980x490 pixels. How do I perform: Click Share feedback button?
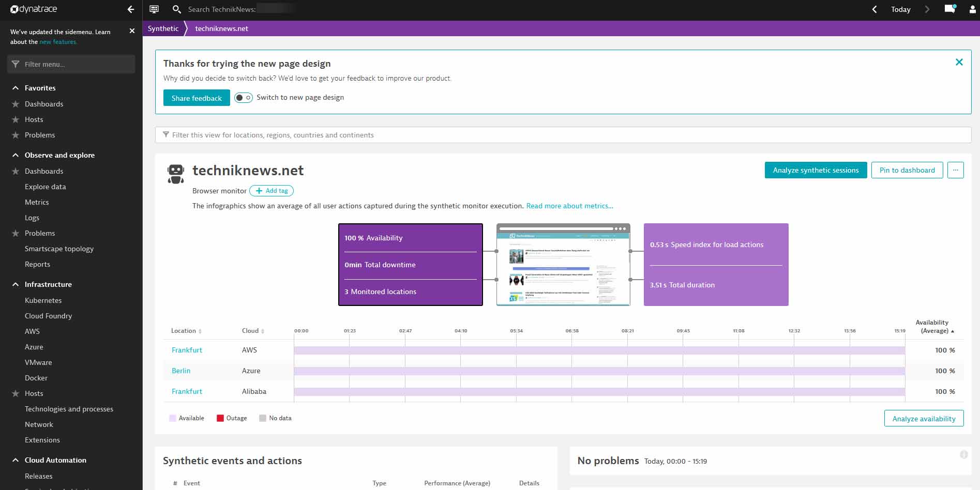click(x=197, y=98)
